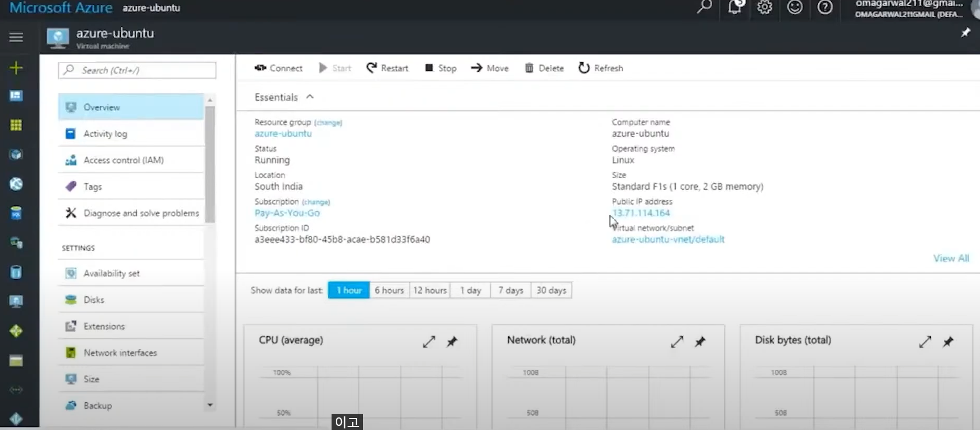Open All resources grid icon in sidebar

pos(16,125)
